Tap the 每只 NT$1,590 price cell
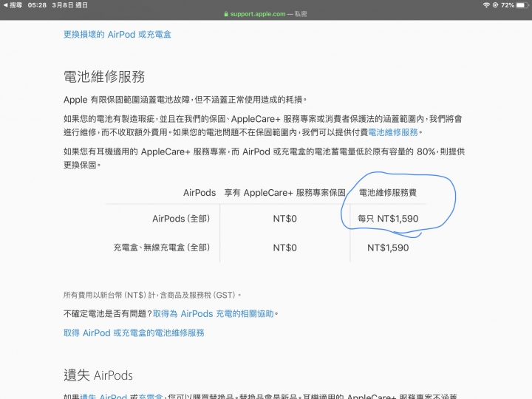Viewport: 532px width, 399px height. (388, 219)
